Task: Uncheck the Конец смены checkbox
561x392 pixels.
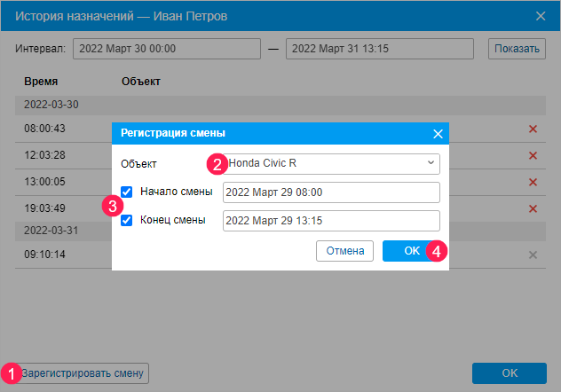Action: pyautogui.click(x=127, y=220)
